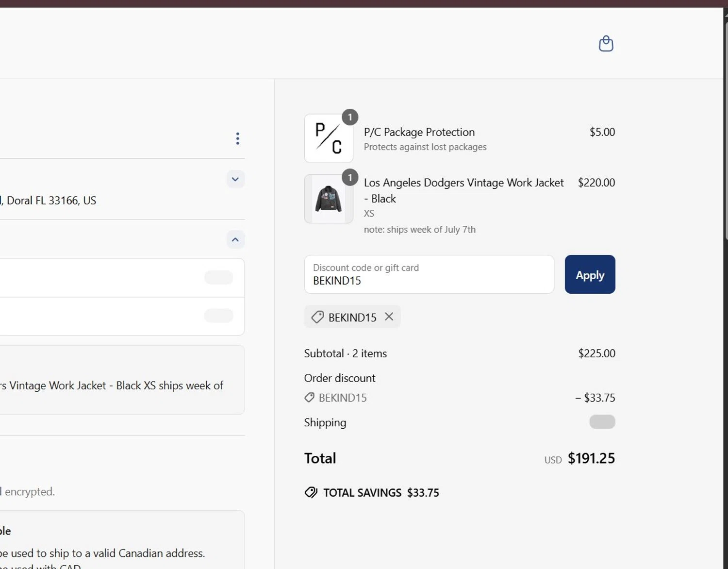The width and height of the screenshot is (728, 569).
Task: Click the 'note: ships week of July 7th' text
Action: [x=420, y=230]
